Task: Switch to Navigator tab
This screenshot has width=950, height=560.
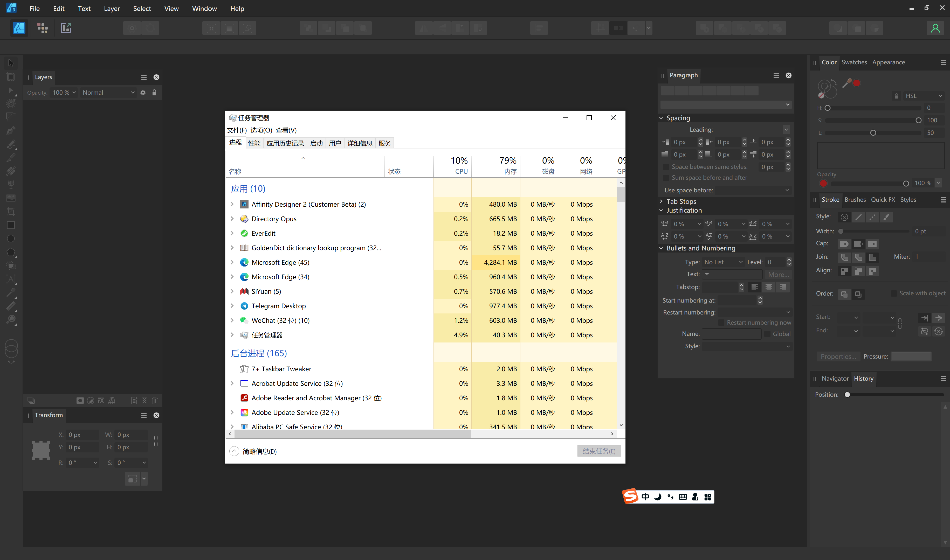Action: point(835,379)
